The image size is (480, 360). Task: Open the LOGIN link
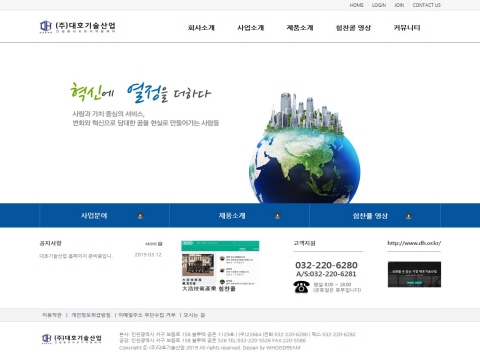[379, 5]
